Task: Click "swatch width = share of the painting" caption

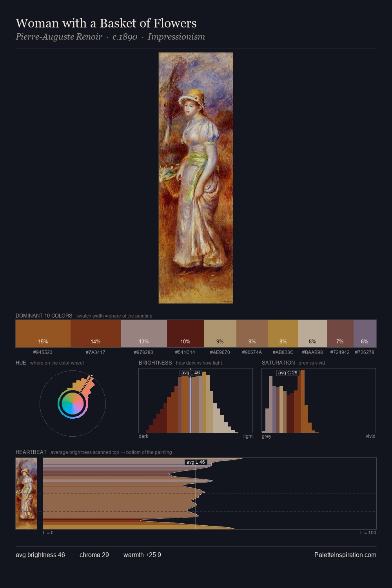Action: tap(114, 316)
